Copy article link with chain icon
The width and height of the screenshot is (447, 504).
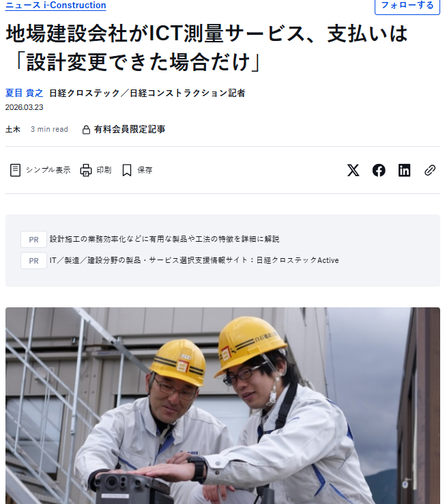430,170
